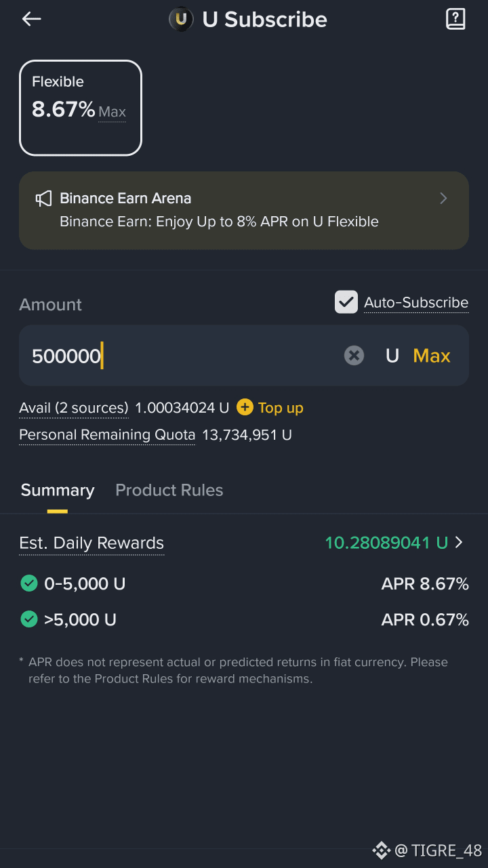Screen dimensions: 488x868
Task: View Personal Remaining Quota explanation
Action: click(x=107, y=435)
